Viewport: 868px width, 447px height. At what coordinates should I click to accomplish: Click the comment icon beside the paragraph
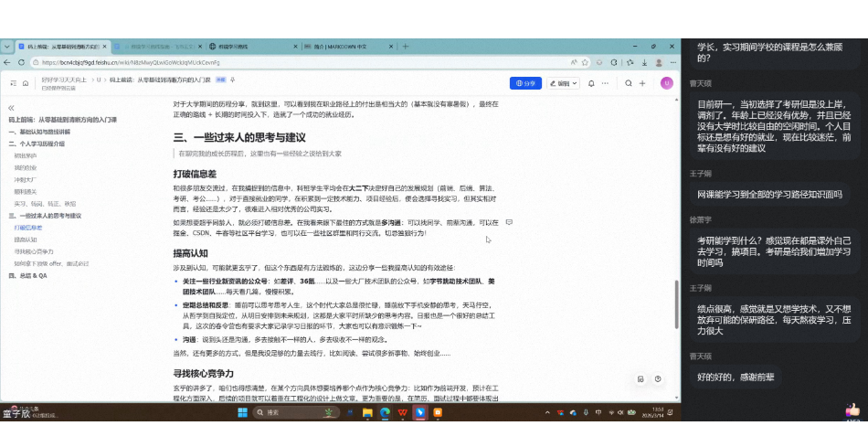509,222
